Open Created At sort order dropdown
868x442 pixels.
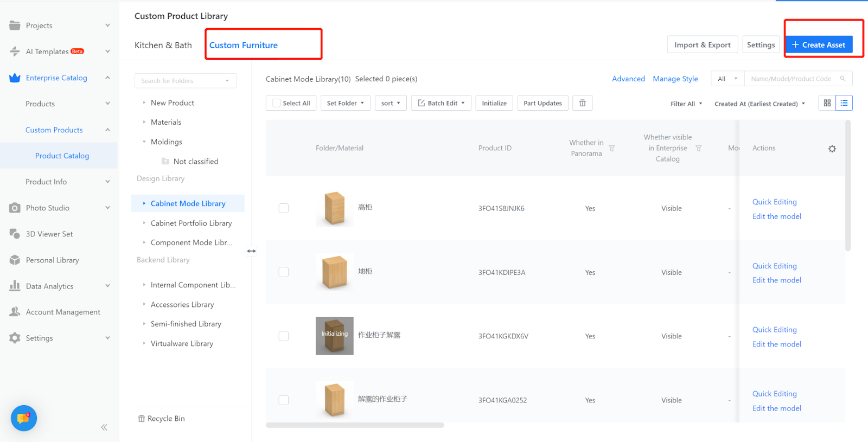[759, 104]
